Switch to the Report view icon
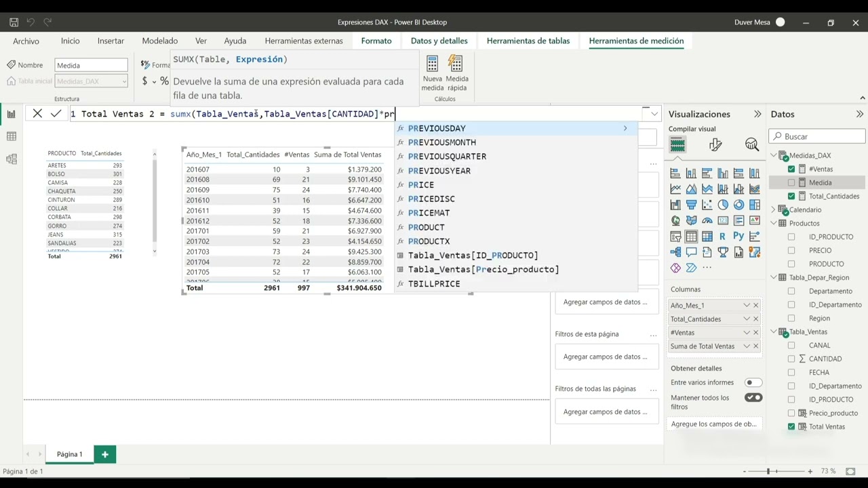Viewport: 868px width, 488px height. pos(11,114)
